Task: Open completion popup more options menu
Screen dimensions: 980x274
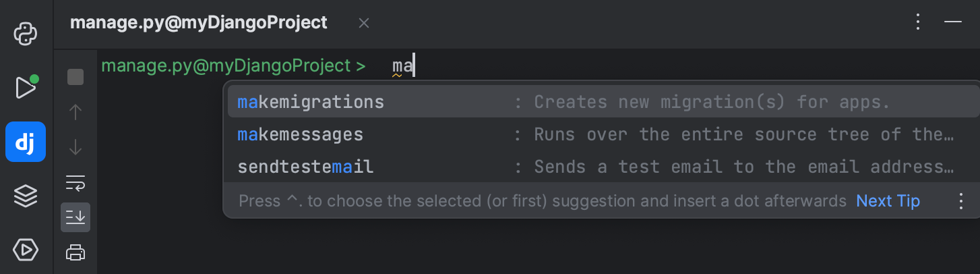Action: click(x=961, y=201)
